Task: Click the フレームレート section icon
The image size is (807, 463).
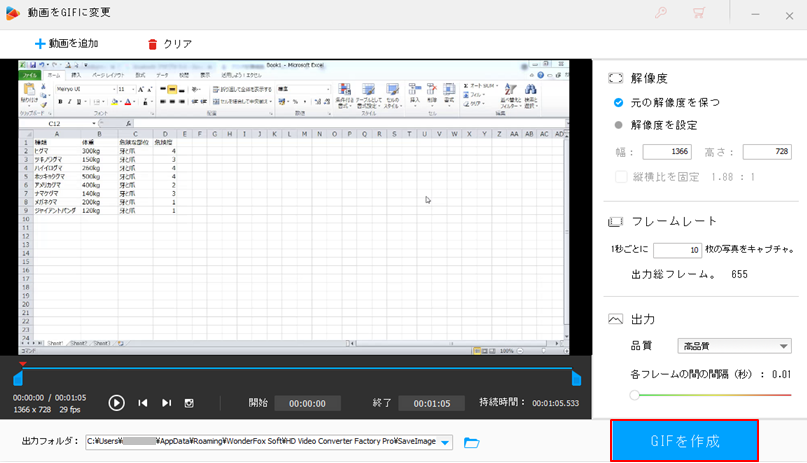Action: click(x=616, y=222)
